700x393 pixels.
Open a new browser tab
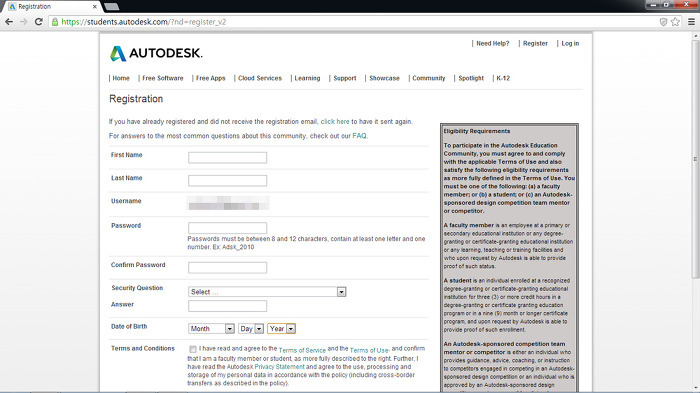click(111, 6)
